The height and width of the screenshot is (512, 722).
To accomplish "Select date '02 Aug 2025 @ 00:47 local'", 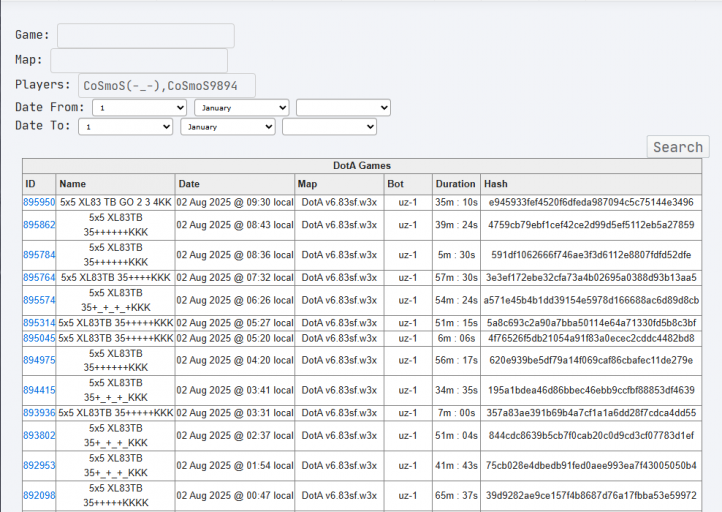I will (235, 495).
